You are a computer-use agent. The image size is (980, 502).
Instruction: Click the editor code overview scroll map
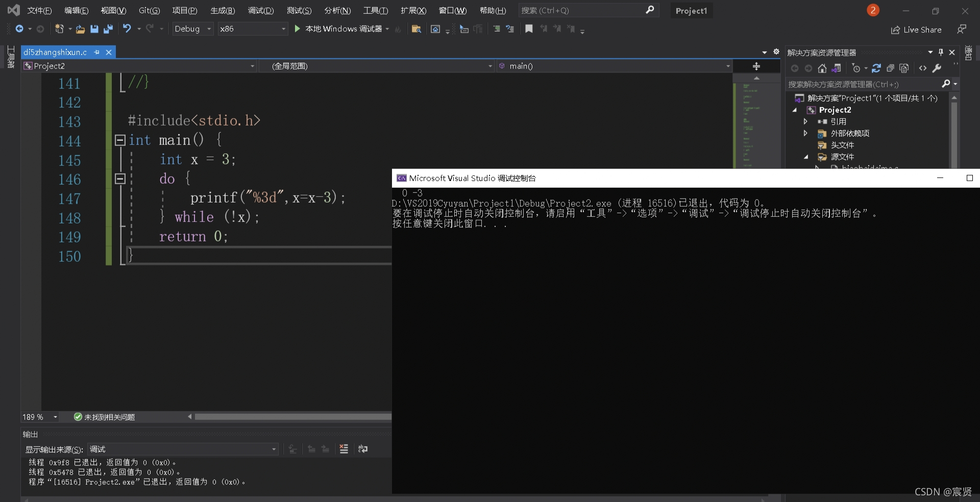[x=756, y=125]
